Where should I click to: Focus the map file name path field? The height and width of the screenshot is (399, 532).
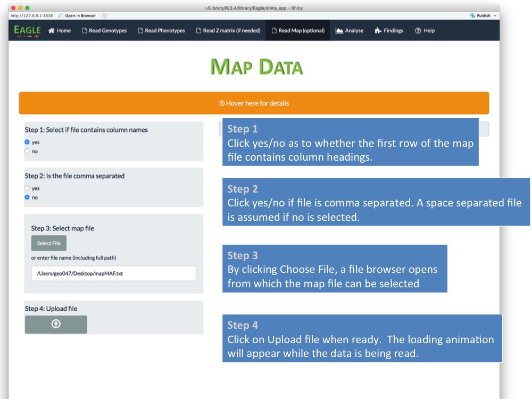click(114, 273)
